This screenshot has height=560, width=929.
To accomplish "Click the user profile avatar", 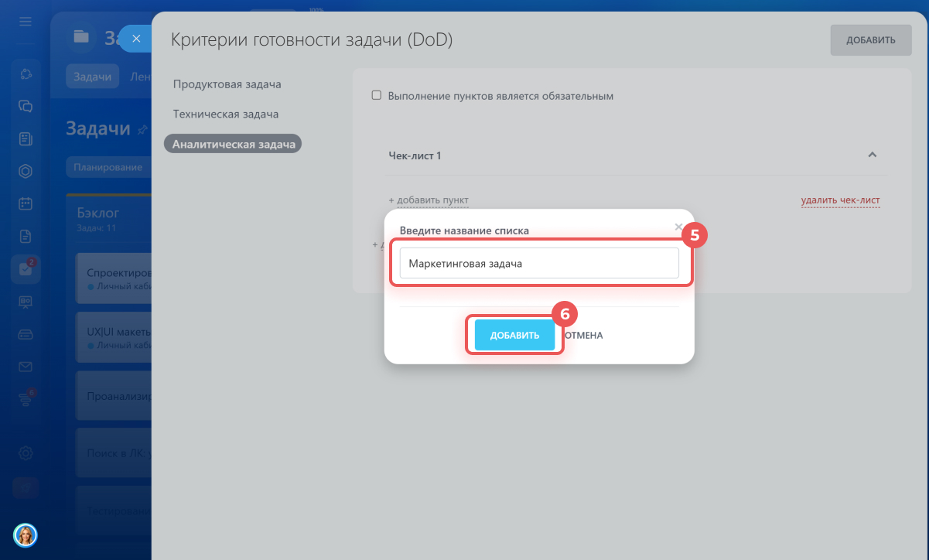I will [x=26, y=534].
